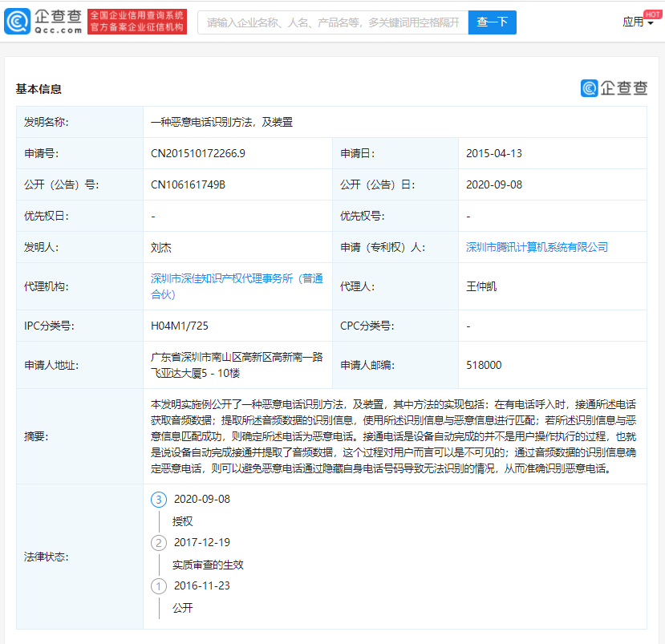Click the 基本信息 section heading
Image resolution: width=665 pixels, height=644 pixels.
39,89
